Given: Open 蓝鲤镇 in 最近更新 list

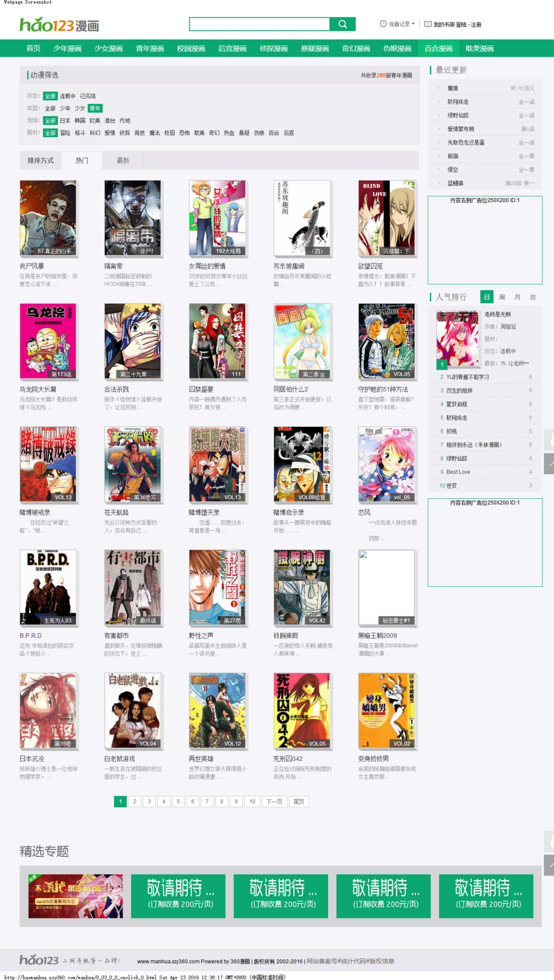Looking at the screenshot, I should pyautogui.click(x=455, y=183).
